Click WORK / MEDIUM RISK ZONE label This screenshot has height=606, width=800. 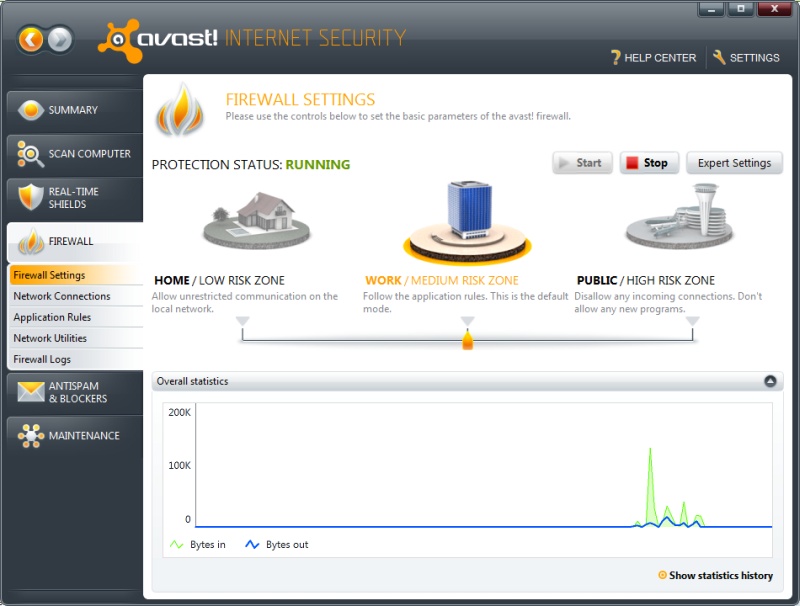(x=441, y=281)
